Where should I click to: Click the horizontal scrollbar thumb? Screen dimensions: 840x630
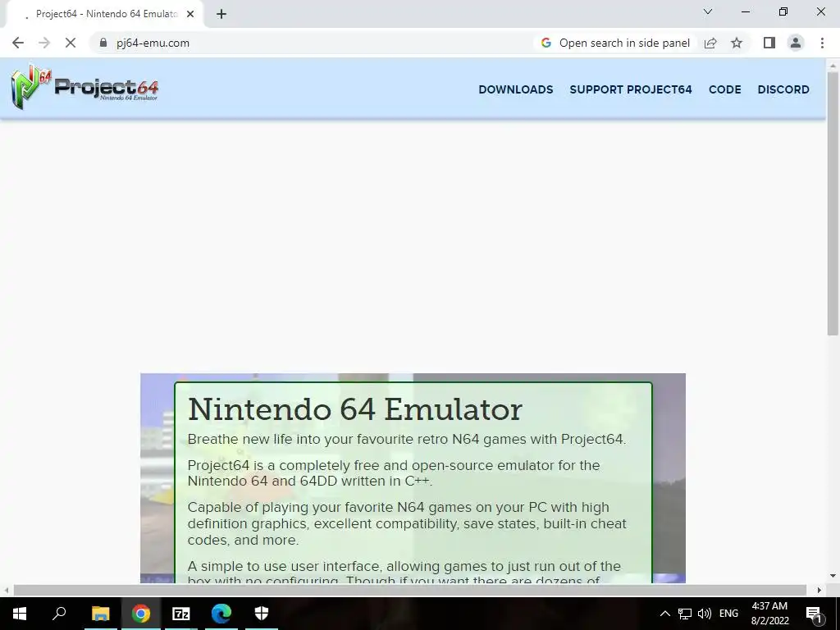tap(410, 590)
